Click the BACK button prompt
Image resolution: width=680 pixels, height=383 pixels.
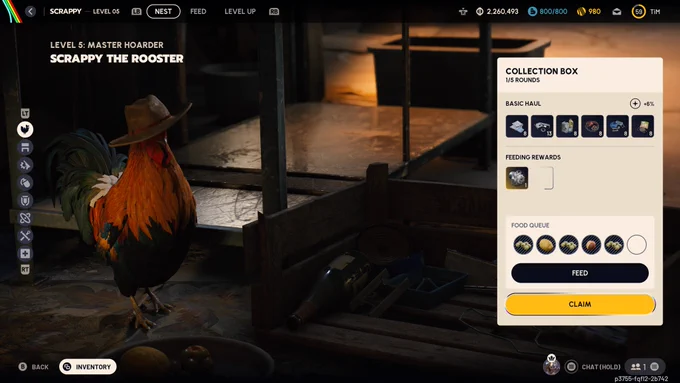click(34, 367)
